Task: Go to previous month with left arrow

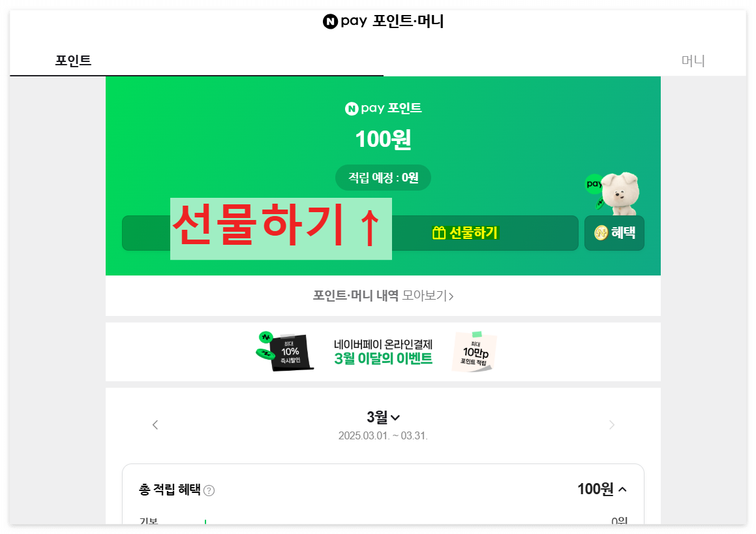Action: [155, 425]
